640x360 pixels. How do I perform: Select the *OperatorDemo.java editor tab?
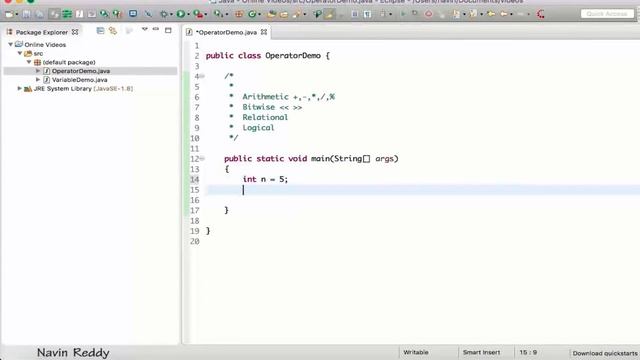click(x=227, y=32)
